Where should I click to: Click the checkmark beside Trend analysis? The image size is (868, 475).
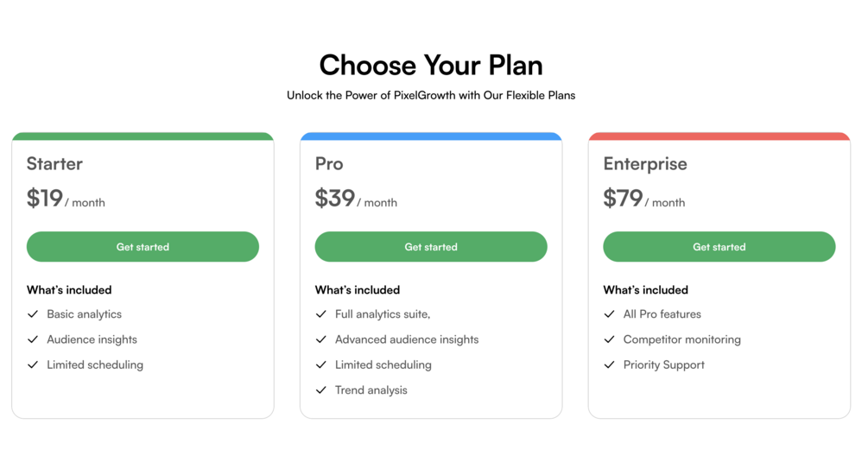321,390
